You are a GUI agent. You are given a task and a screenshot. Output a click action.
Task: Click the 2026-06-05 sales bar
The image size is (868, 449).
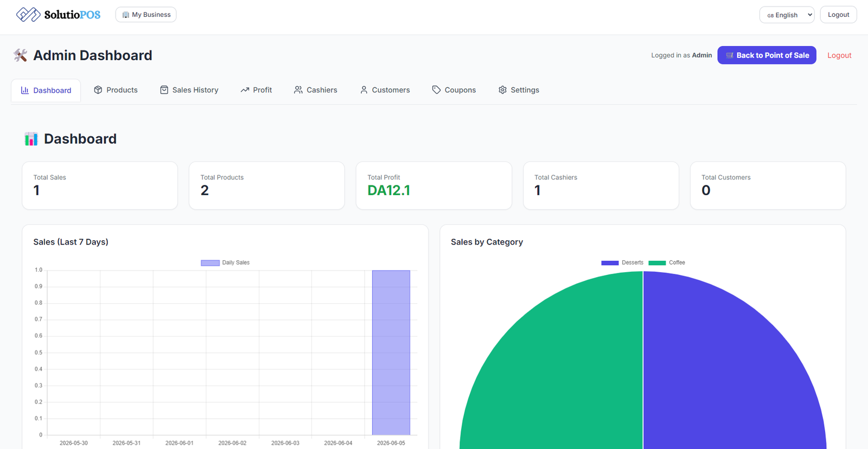coord(391,352)
